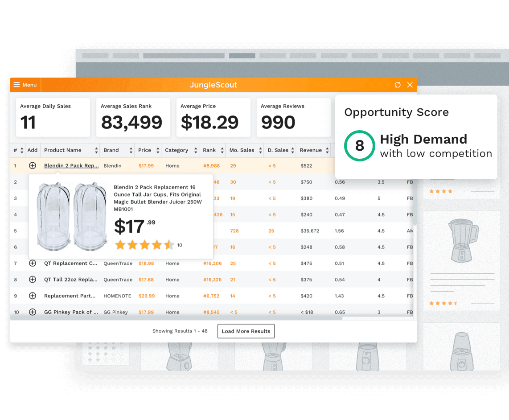Click the 'Showing Results 1 - 48' text
This screenshot has height=420, width=509.
click(180, 331)
